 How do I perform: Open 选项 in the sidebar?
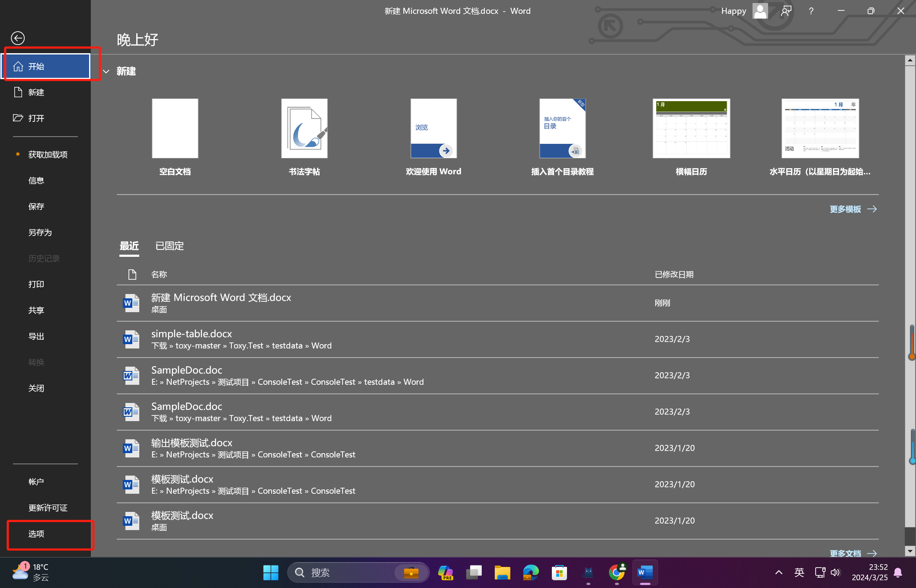tap(36, 534)
